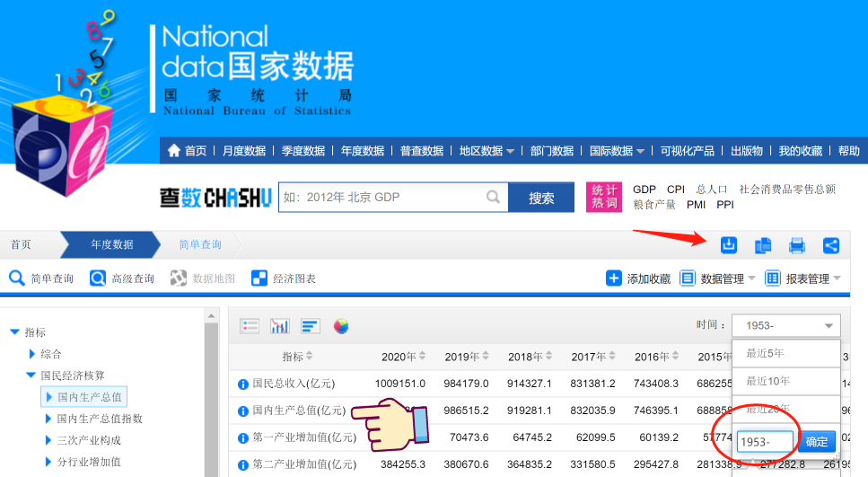
Task: Open 季度数据 in navigation bar
Action: pos(303,151)
